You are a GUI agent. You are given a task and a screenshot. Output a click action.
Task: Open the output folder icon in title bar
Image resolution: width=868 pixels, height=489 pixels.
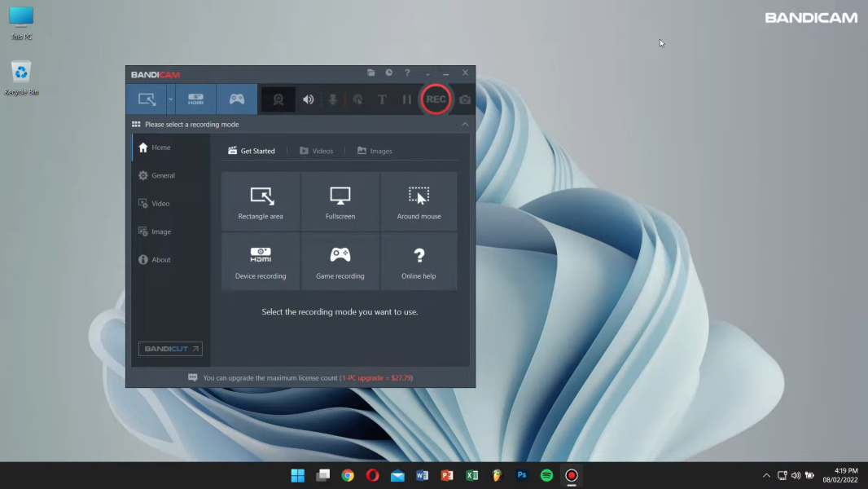click(370, 73)
